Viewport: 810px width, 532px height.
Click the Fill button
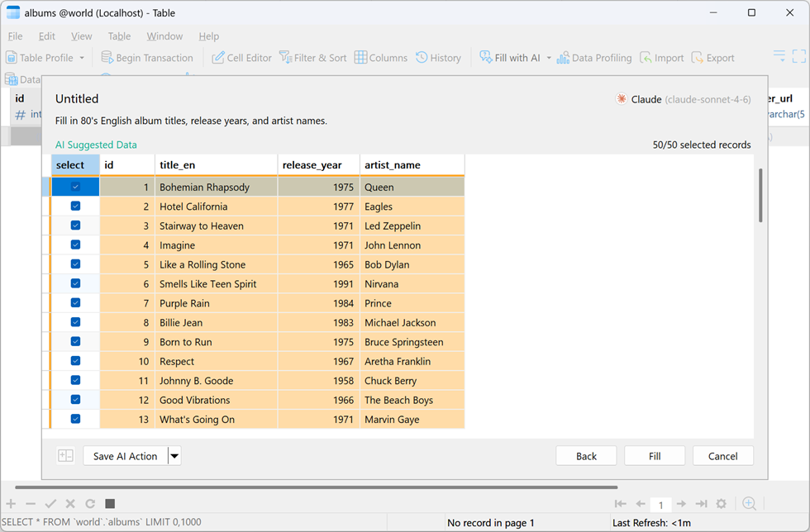655,455
